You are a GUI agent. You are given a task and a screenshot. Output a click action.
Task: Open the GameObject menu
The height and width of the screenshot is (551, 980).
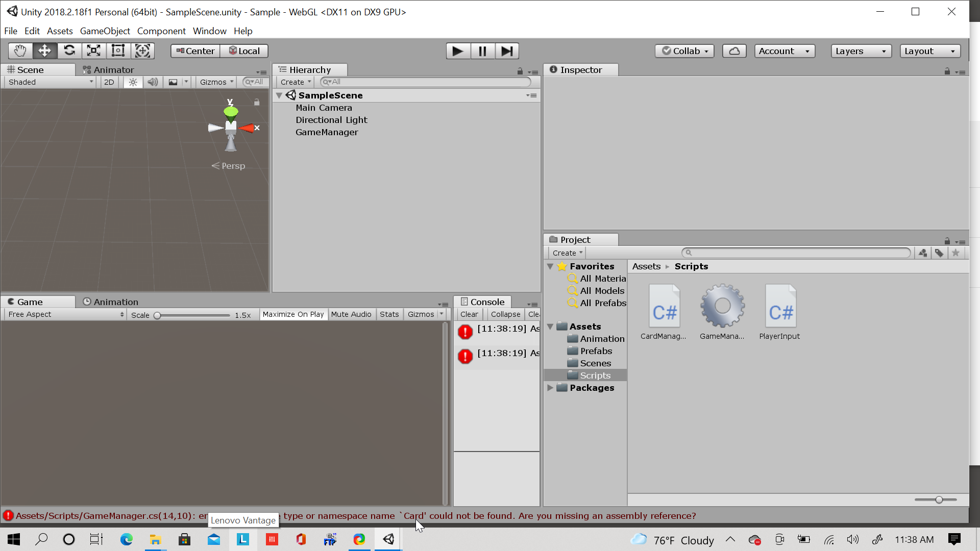coord(105,31)
